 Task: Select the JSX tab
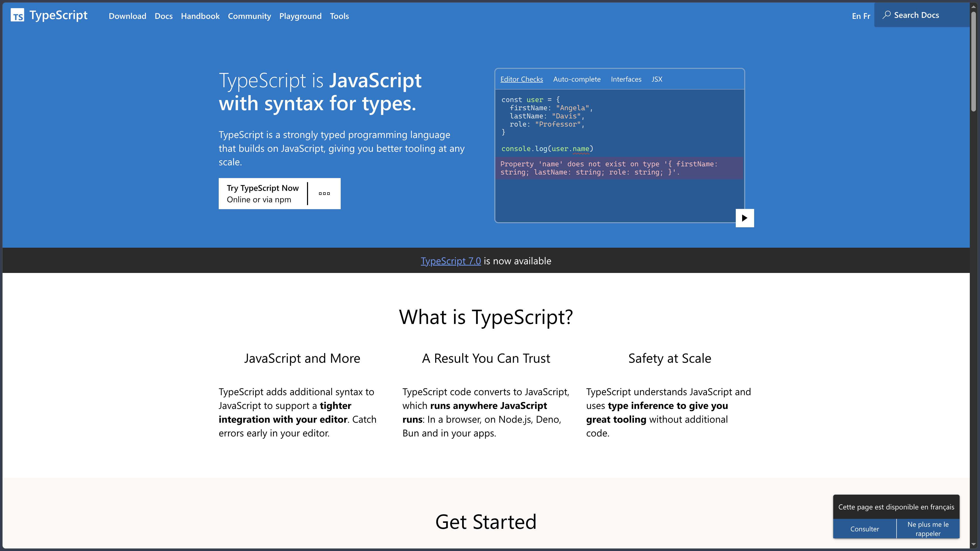point(657,79)
